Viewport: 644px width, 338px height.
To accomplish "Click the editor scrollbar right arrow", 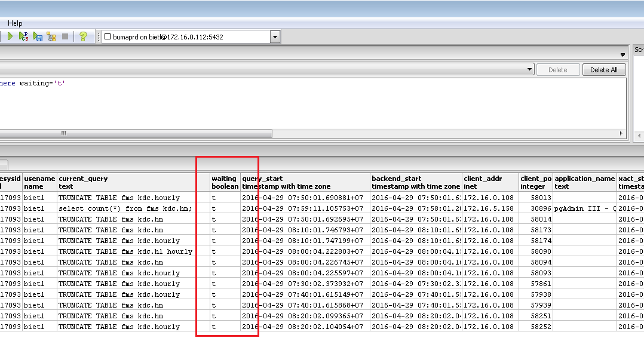I will tap(621, 134).
